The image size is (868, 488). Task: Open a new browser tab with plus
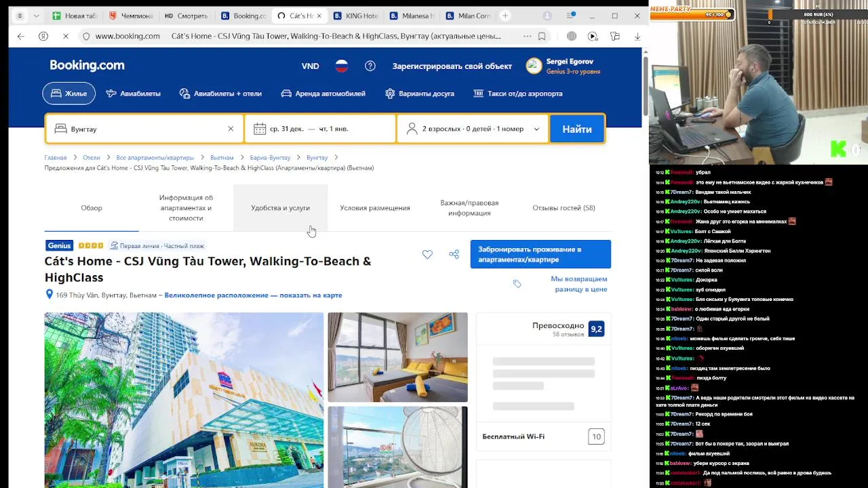point(505,16)
